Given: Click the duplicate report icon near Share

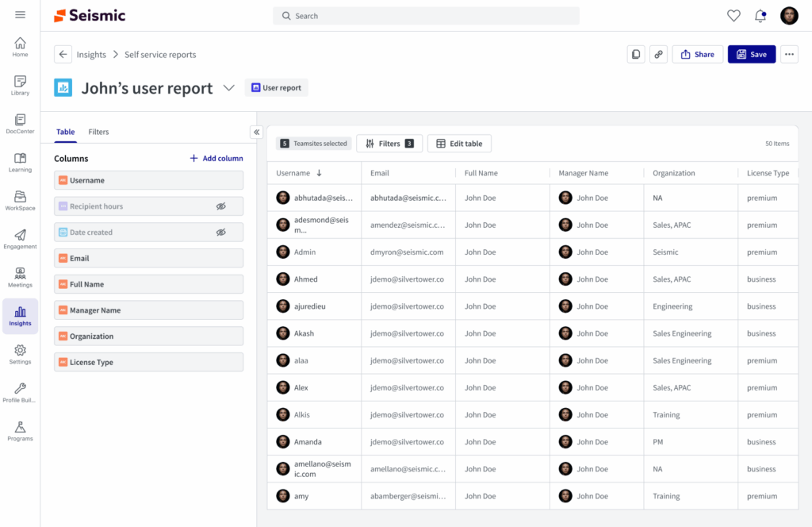Looking at the screenshot, I should click(x=635, y=54).
